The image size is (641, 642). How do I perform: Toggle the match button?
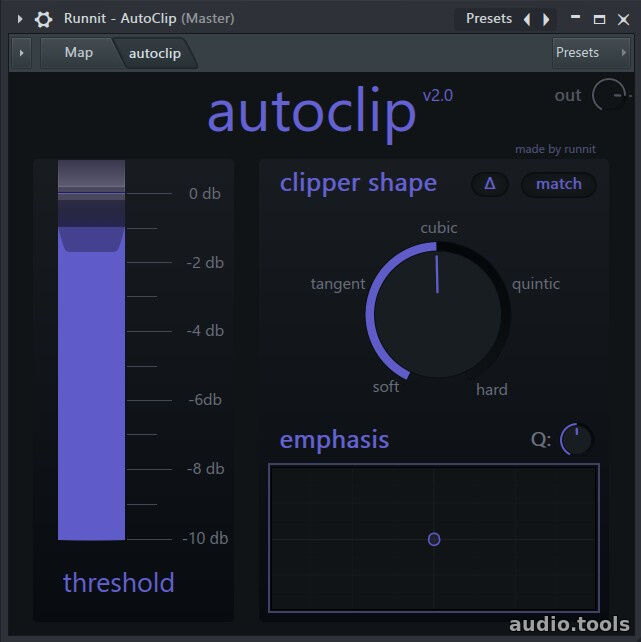[558, 184]
